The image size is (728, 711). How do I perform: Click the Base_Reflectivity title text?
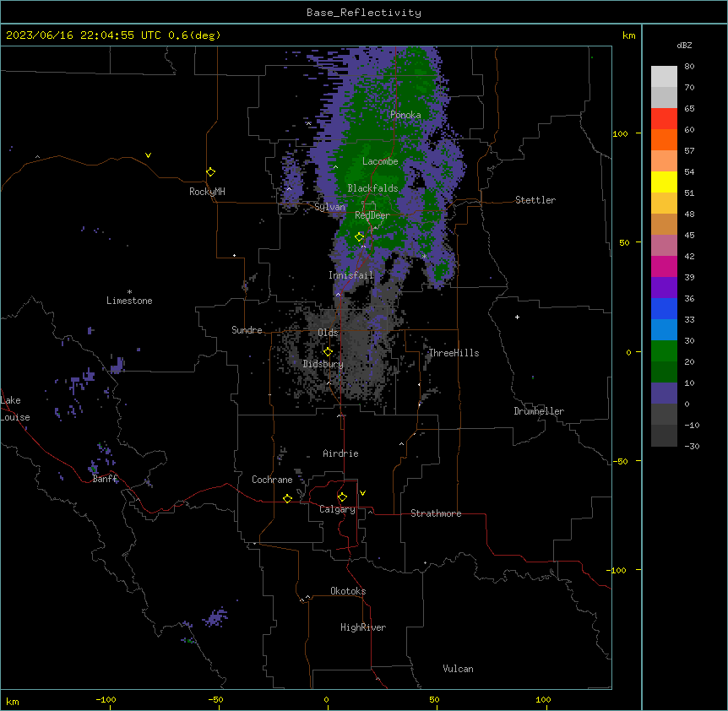[x=364, y=13]
